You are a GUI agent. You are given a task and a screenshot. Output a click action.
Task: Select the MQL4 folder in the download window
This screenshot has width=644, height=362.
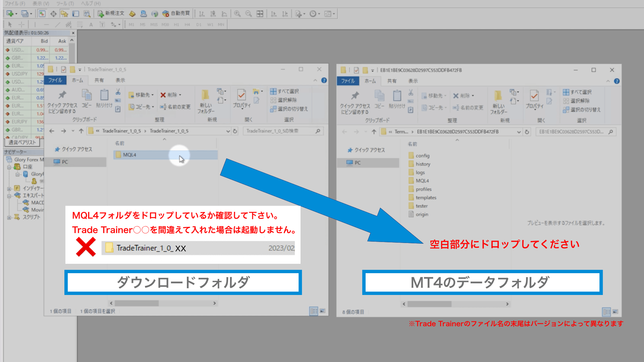click(x=129, y=155)
